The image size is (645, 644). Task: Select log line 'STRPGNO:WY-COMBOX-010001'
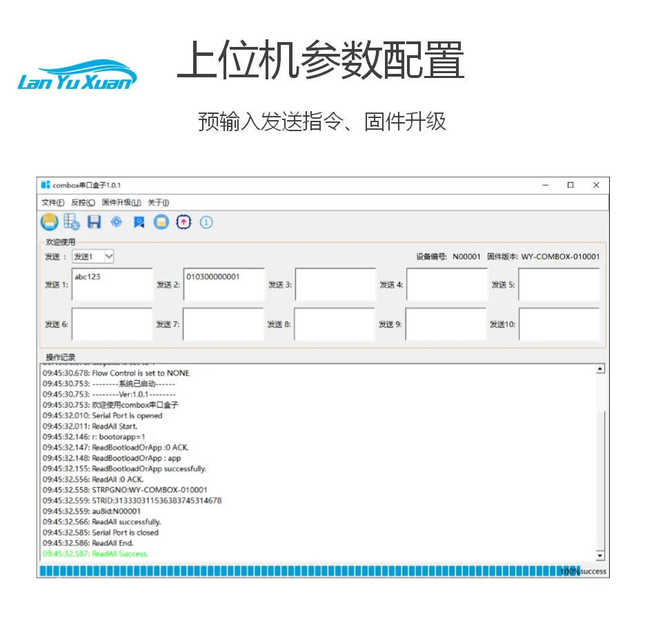click(x=125, y=490)
